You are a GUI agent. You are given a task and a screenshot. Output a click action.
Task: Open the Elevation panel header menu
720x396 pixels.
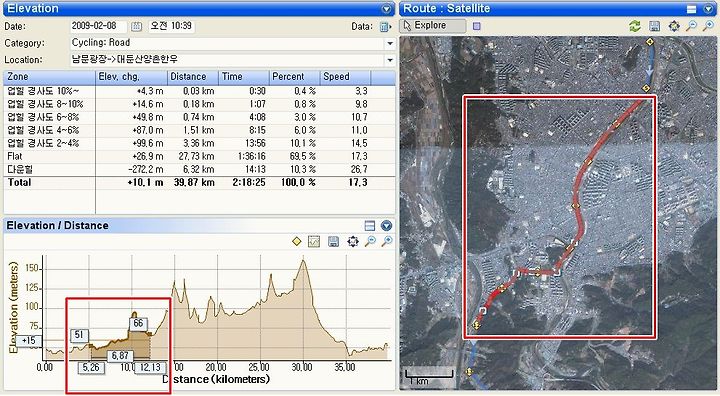point(387,9)
